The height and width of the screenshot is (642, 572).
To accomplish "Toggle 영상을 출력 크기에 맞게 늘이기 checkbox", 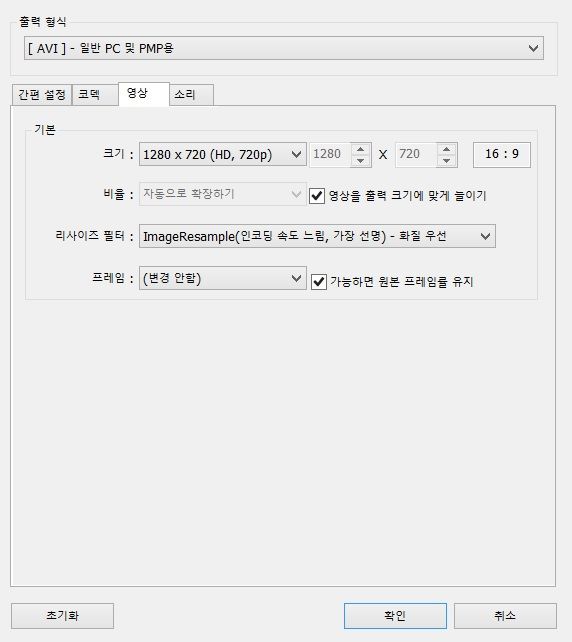I will point(317,196).
